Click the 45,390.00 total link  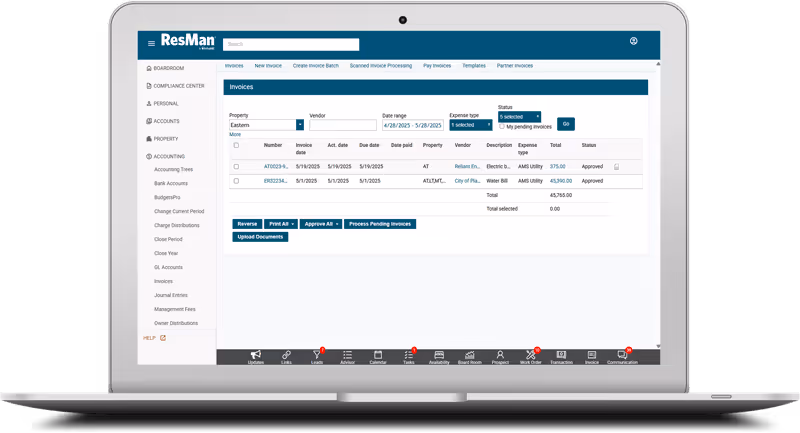(x=561, y=181)
